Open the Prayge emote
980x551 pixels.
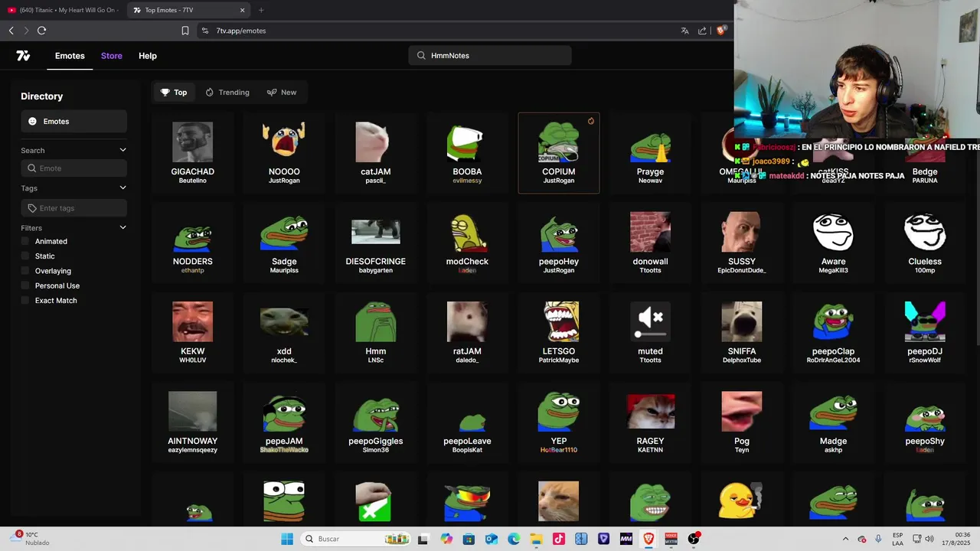(x=650, y=153)
